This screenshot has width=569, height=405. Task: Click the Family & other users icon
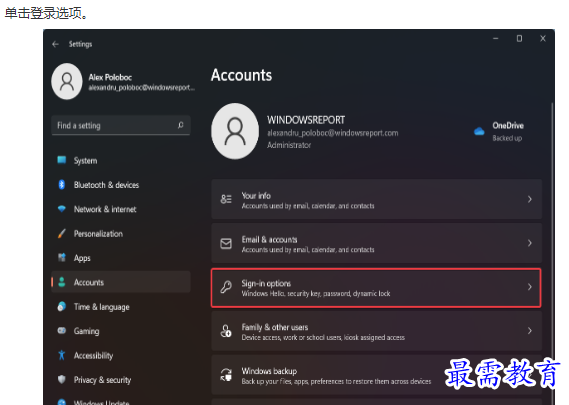pyautogui.click(x=226, y=331)
